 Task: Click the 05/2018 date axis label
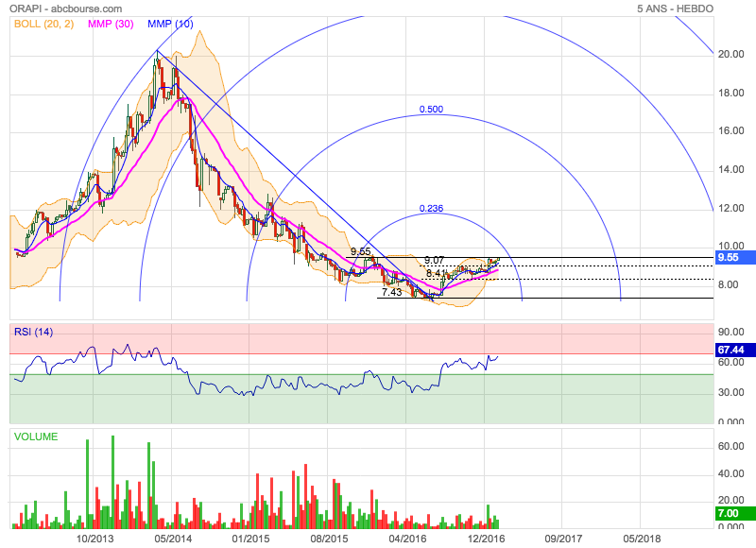click(x=642, y=539)
